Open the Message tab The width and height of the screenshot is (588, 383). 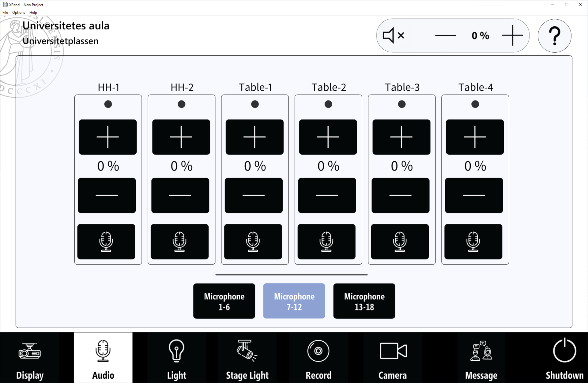point(481,358)
